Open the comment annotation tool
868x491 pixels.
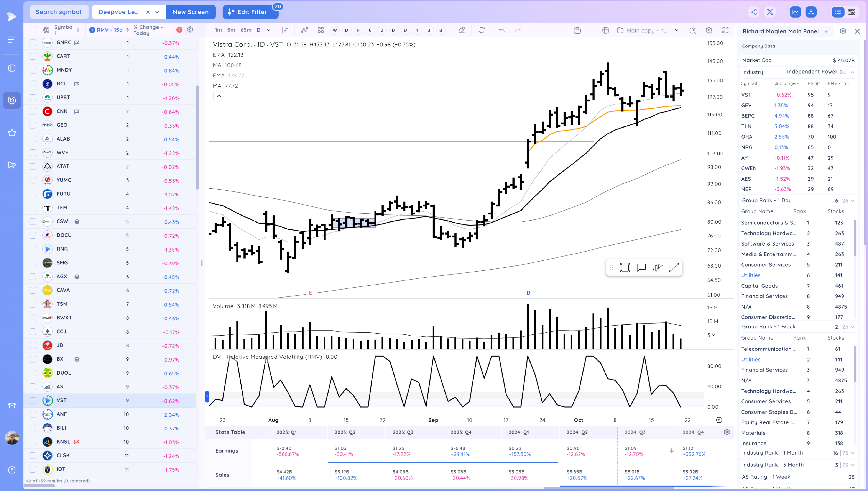click(641, 267)
